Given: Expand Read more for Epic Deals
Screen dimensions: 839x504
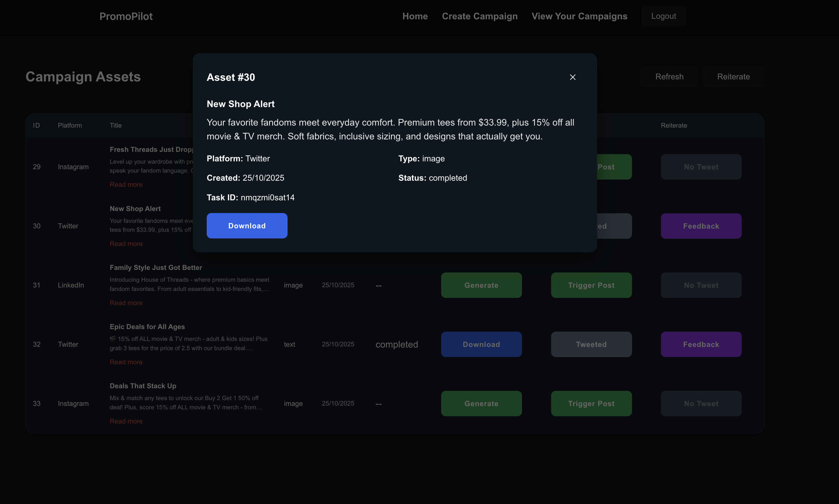Looking at the screenshot, I should [126, 362].
